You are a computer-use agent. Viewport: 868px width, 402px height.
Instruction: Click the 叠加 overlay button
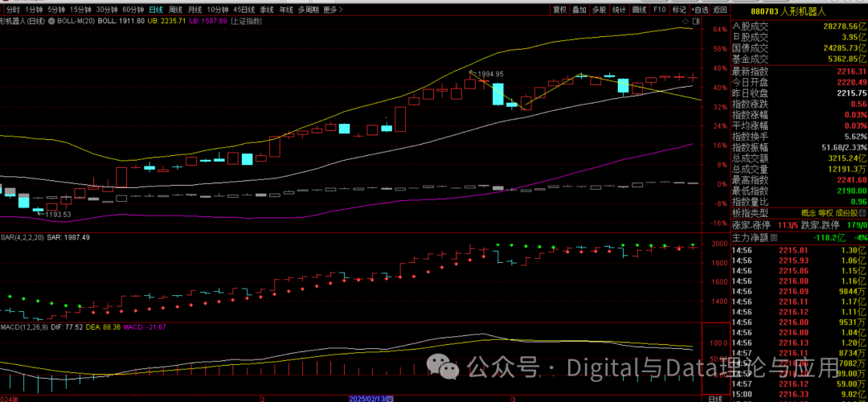[579, 10]
